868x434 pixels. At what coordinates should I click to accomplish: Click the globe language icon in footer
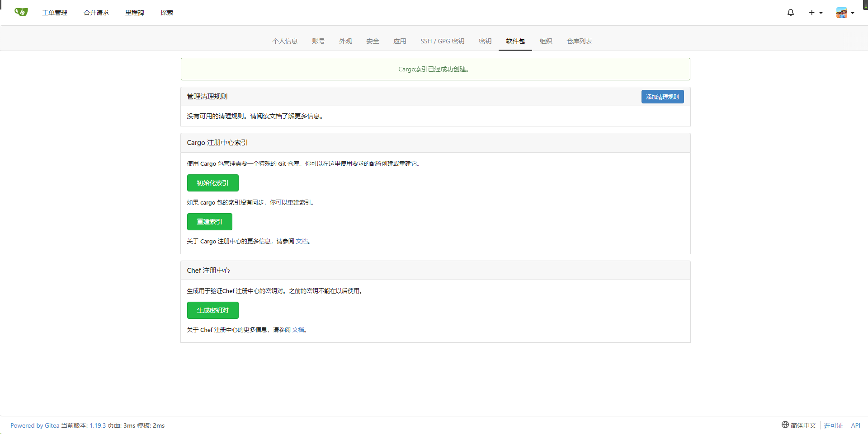[x=785, y=425]
